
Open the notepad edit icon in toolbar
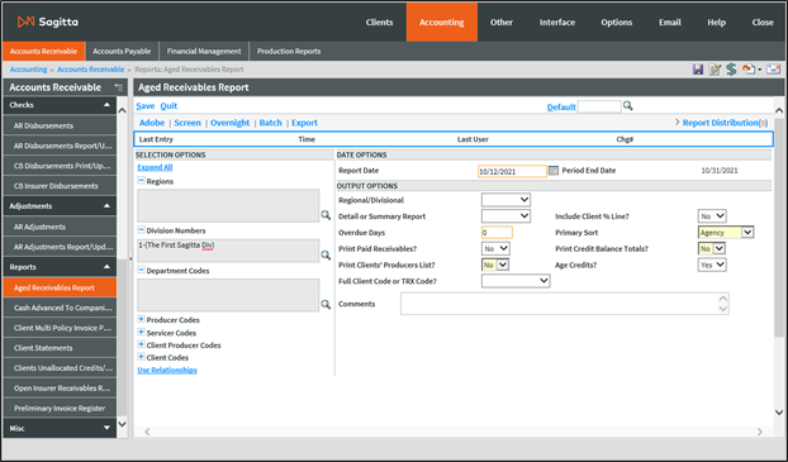(714, 70)
